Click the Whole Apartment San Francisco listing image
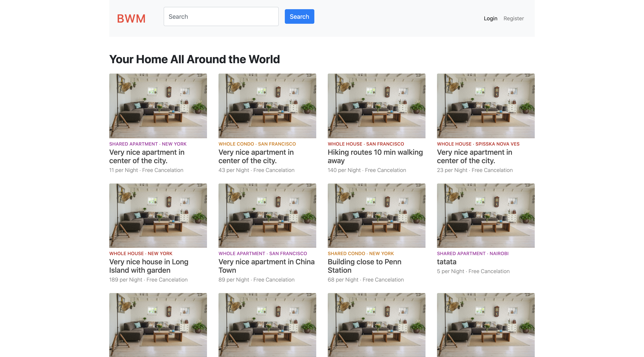Image resolution: width=644 pixels, height=357 pixels. (x=267, y=216)
